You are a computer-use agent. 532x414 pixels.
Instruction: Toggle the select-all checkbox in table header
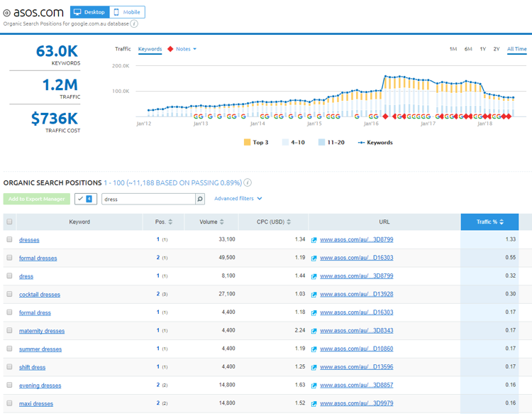point(9,222)
